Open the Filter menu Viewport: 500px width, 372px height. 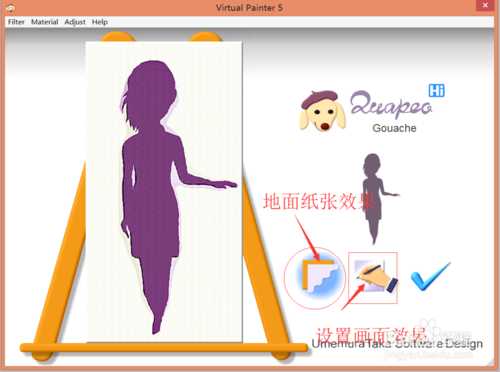16,22
